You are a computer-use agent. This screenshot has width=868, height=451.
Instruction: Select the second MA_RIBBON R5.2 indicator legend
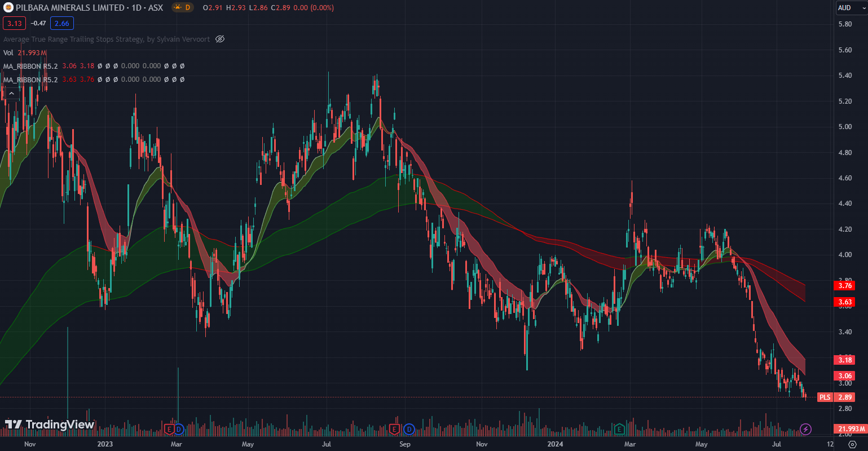30,79
